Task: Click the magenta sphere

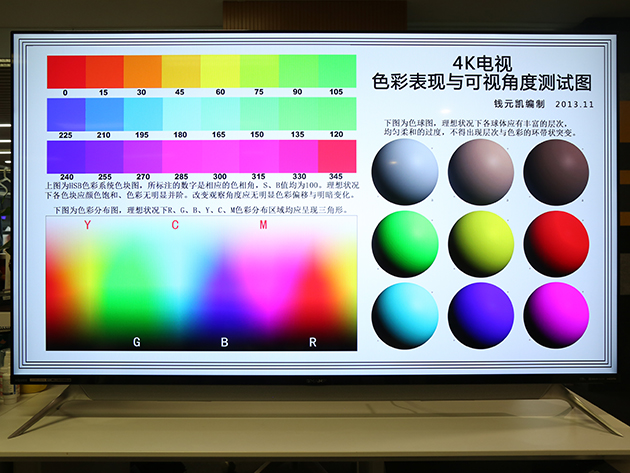Action: (x=556, y=315)
